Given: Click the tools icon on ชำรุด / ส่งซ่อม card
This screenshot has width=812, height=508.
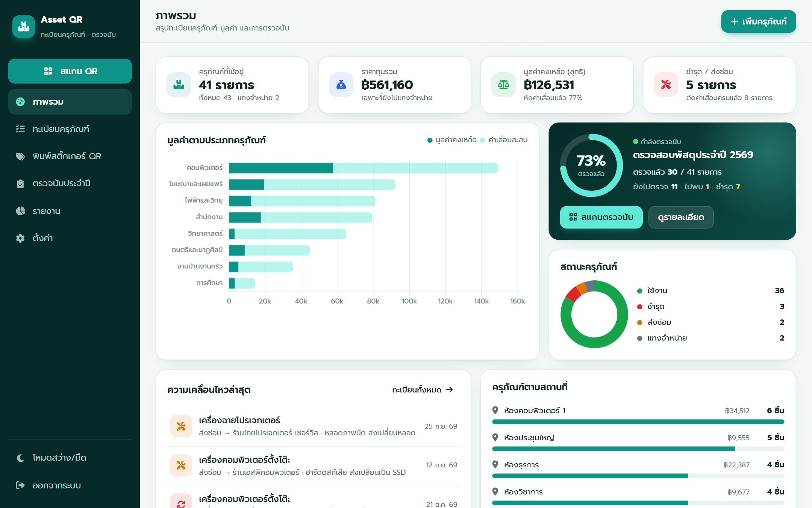Looking at the screenshot, I should pyautogui.click(x=666, y=85).
